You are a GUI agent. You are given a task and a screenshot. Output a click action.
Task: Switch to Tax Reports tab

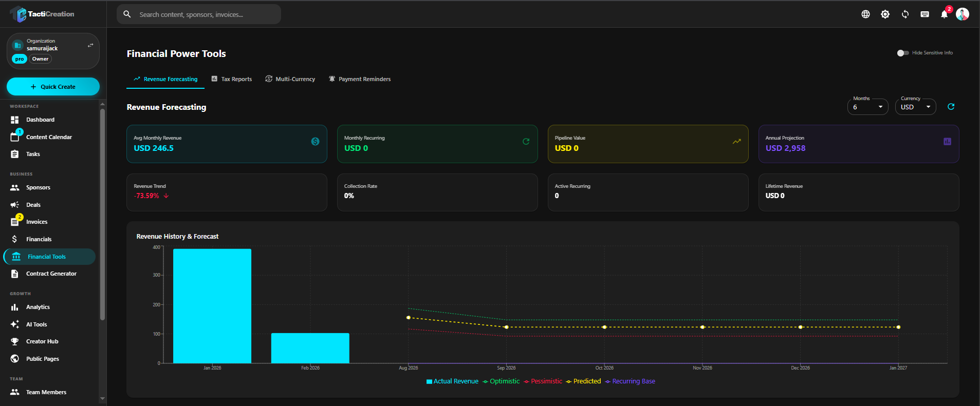point(232,79)
